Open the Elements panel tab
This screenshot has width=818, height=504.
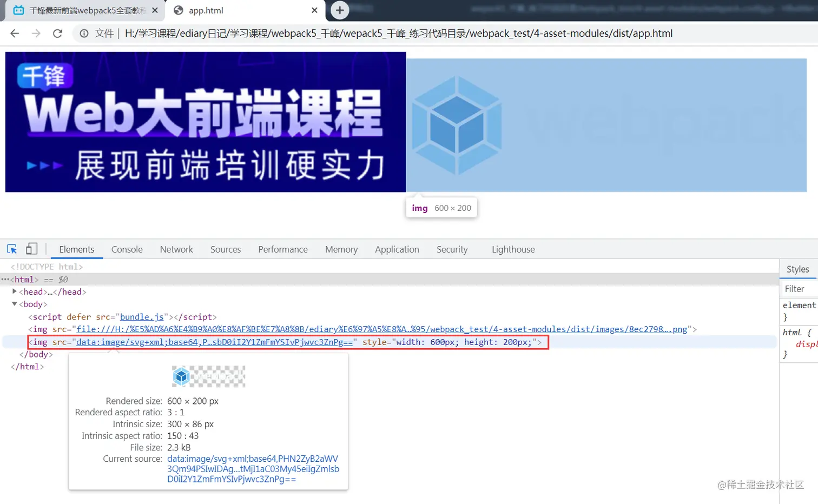coord(77,249)
